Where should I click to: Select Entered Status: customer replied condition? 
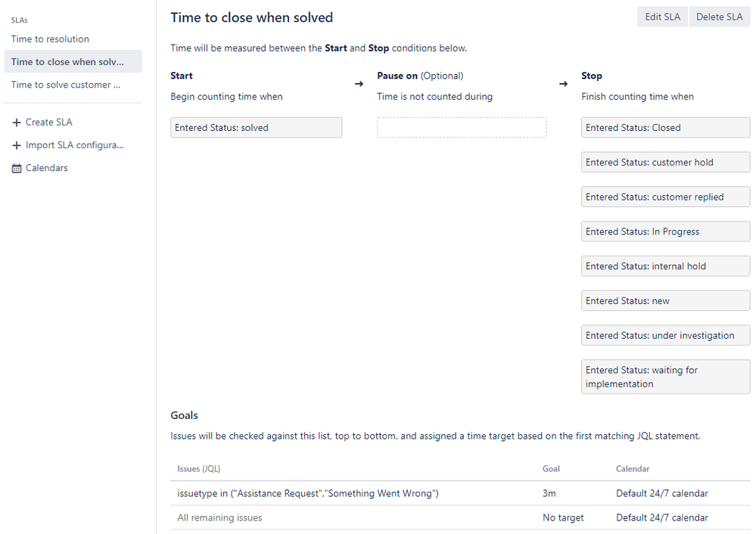tap(665, 197)
